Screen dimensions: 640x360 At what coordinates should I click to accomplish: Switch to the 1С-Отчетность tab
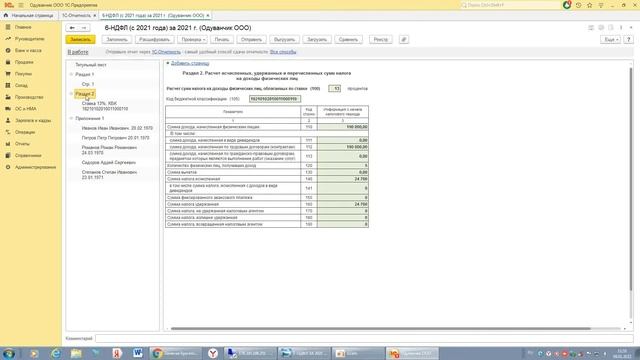[x=76, y=16]
